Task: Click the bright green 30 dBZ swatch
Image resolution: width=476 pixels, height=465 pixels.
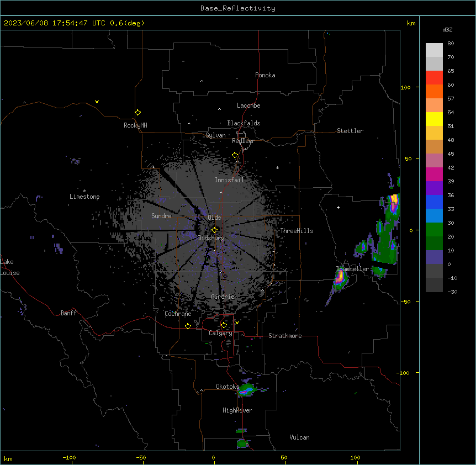Action: pyautogui.click(x=434, y=230)
